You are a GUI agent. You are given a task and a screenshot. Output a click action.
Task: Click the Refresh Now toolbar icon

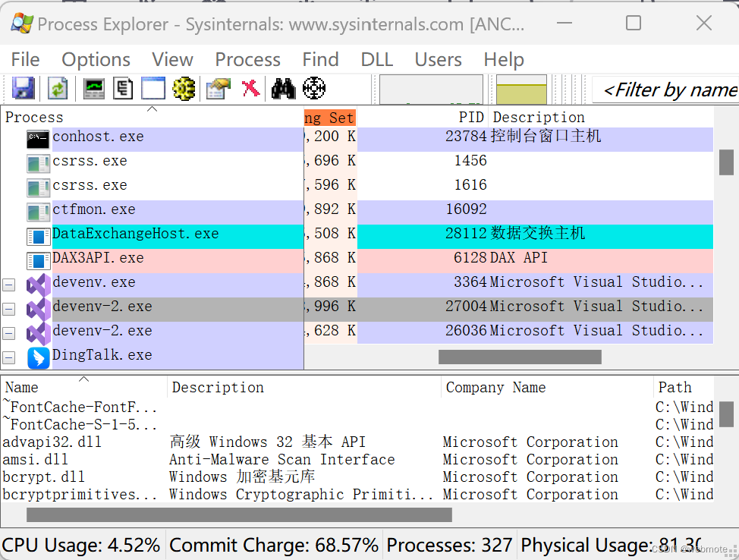[x=58, y=88]
